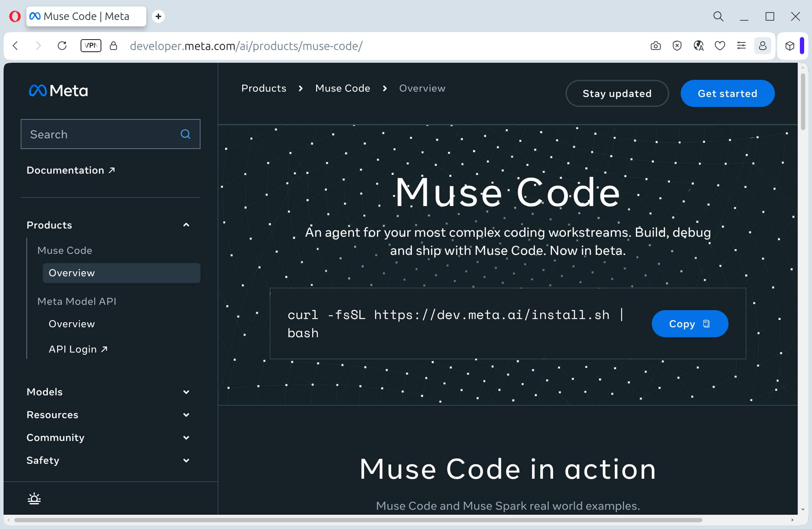Select Overview under Meta Model API
The image size is (812, 529).
point(72,324)
